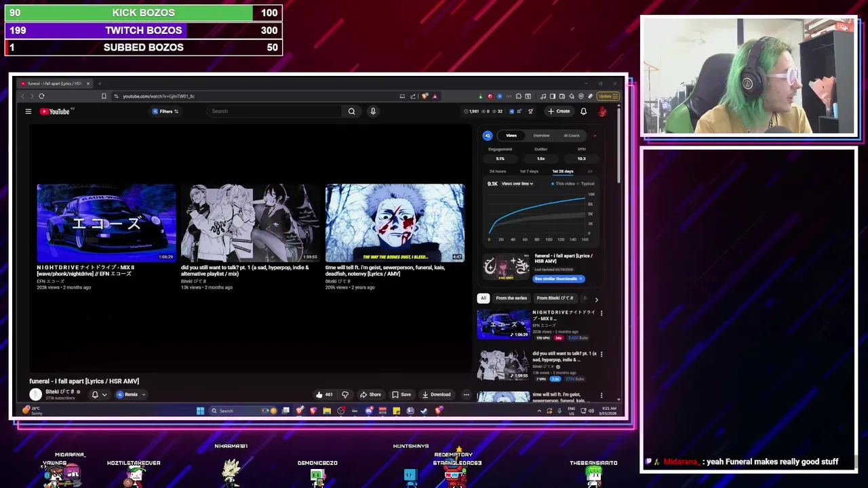Viewport: 868px width, 488px height.
Task: Collapse the IQ stats panel chevron
Action: tap(595, 136)
